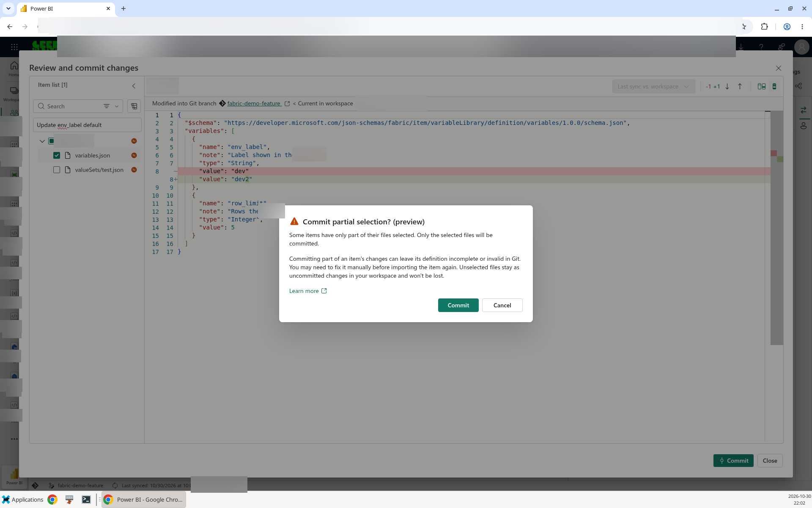812x508 pixels.
Task: Go back with the browser back arrow
Action: pyautogui.click(x=10, y=27)
